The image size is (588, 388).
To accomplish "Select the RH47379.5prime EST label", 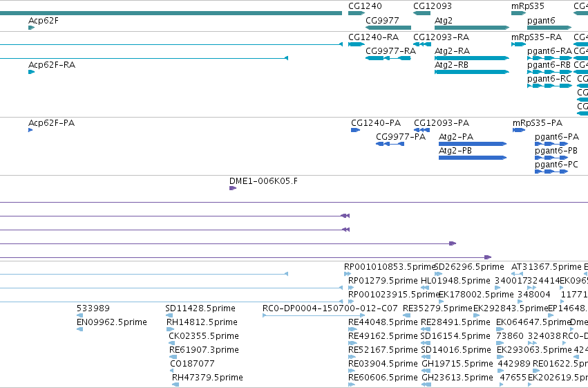I will 207,377.
